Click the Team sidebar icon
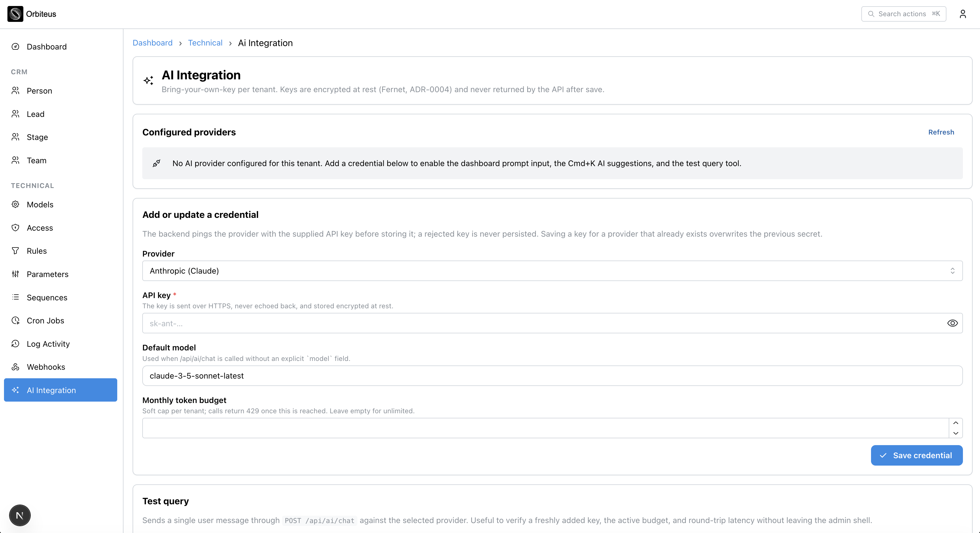This screenshot has width=980, height=533. tap(16, 160)
